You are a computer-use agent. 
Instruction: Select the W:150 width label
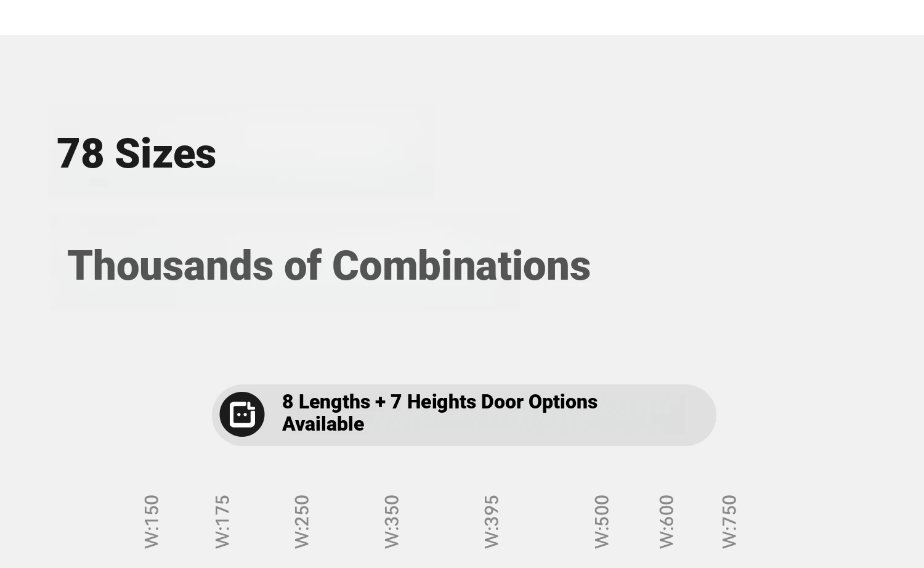tap(152, 521)
